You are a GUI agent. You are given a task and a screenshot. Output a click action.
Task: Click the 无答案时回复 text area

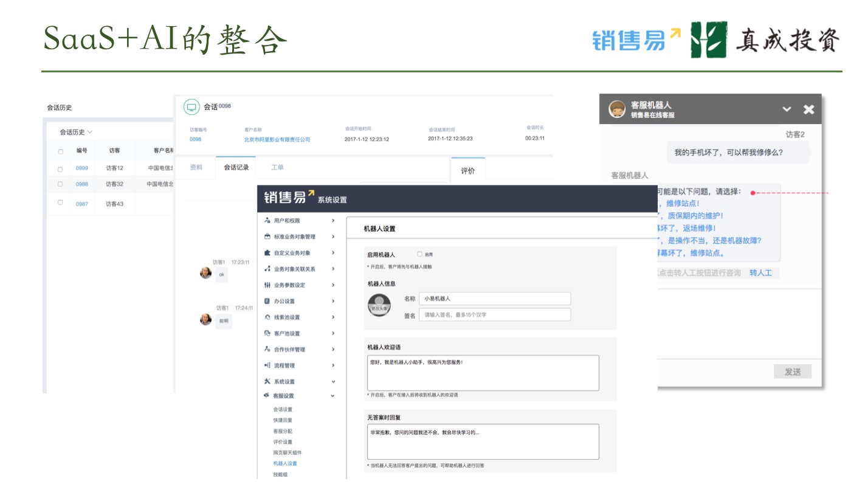click(x=483, y=441)
